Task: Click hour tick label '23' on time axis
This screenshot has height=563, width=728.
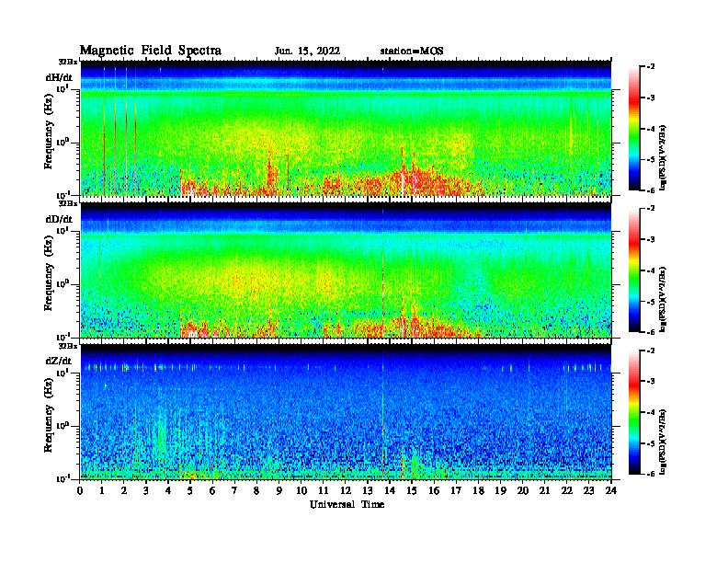Action: 588,490
